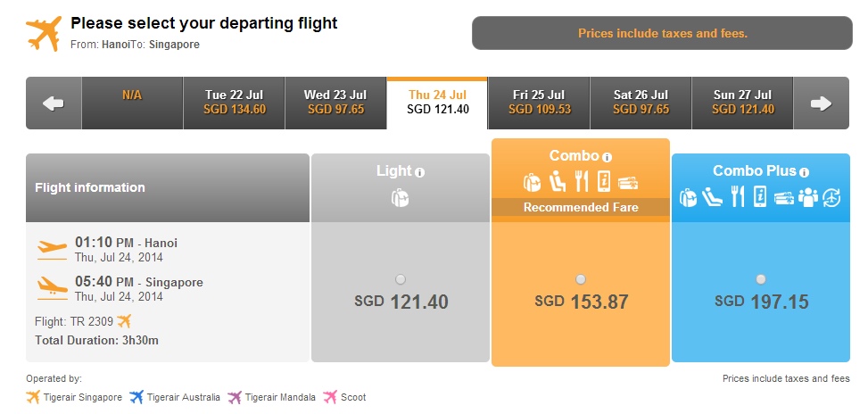Select the Light fare SGD 121.40 radio
The image size is (868, 414).
pyautogui.click(x=401, y=279)
